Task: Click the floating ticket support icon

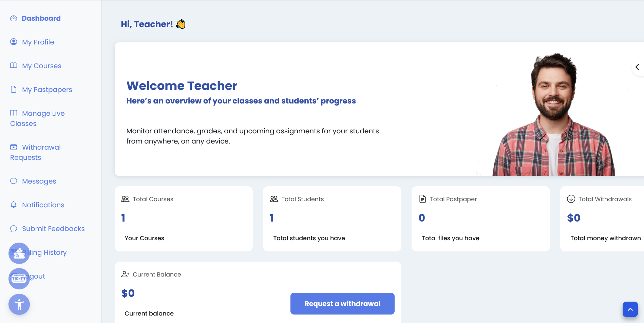Action: (19, 279)
